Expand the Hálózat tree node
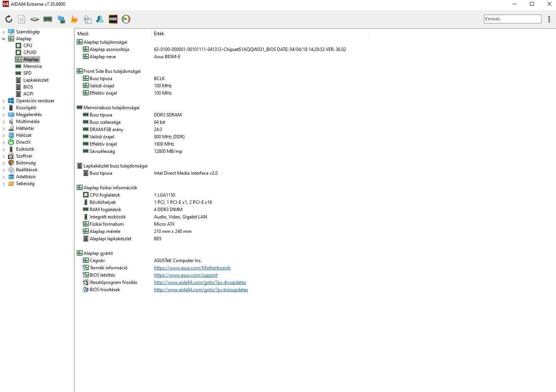 pos(4,135)
